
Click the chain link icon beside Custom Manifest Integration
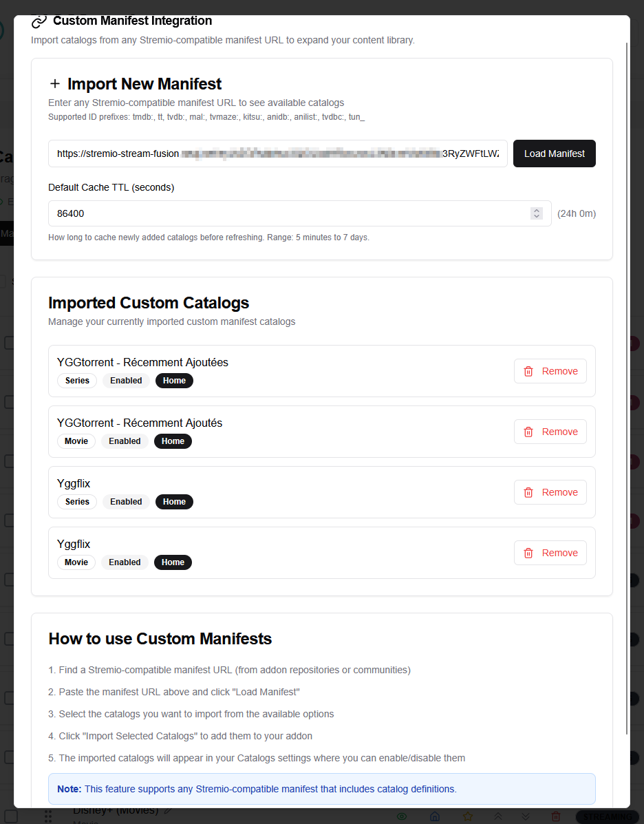point(39,21)
